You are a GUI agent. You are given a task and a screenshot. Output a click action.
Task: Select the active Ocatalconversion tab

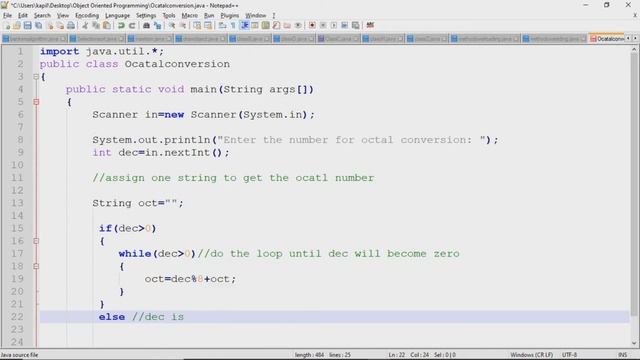pyautogui.click(x=607, y=39)
